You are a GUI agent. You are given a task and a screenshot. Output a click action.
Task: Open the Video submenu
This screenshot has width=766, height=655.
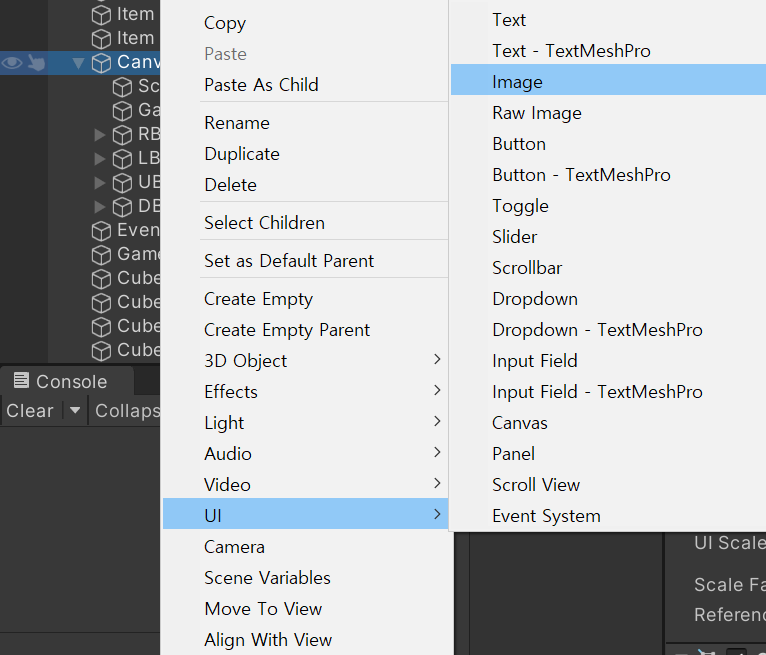[x=305, y=485]
